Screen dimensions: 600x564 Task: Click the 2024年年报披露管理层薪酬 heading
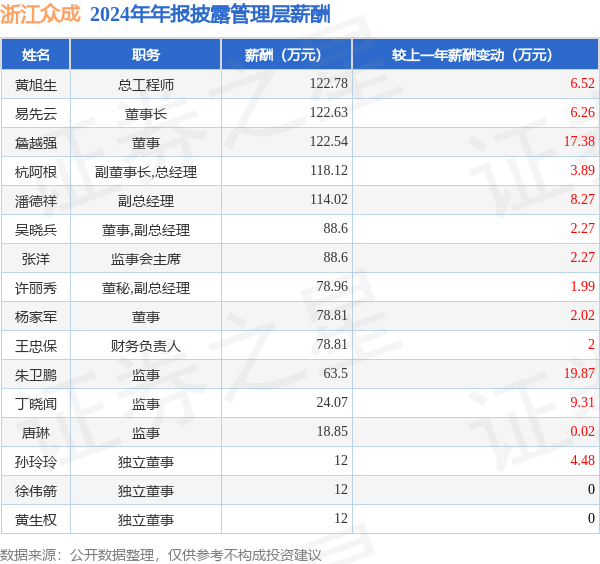(x=210, y=15)
